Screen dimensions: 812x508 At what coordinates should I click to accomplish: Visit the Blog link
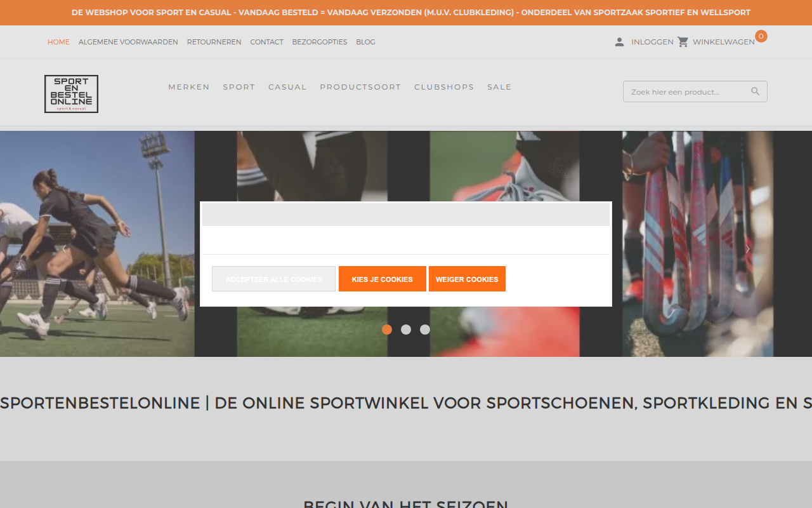click(x=365, y=42)
